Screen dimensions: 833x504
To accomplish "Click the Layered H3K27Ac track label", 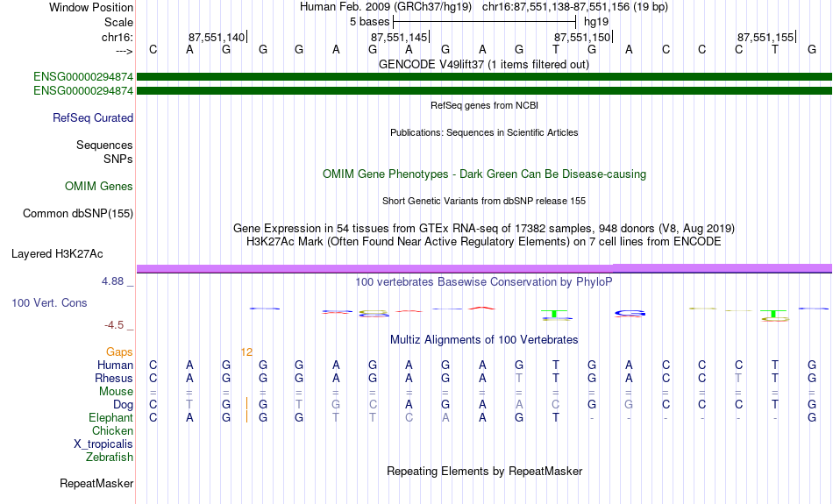I will [57, 254].
